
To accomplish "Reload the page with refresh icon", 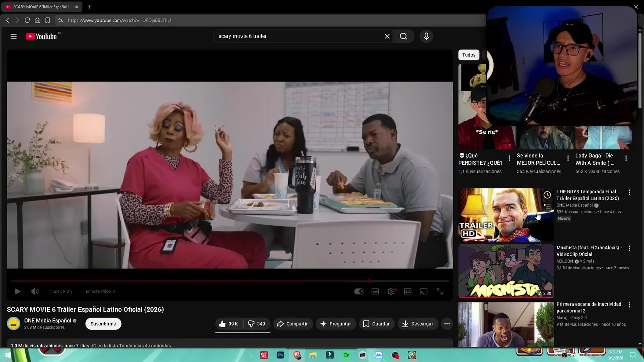I will tap(27, 20).
